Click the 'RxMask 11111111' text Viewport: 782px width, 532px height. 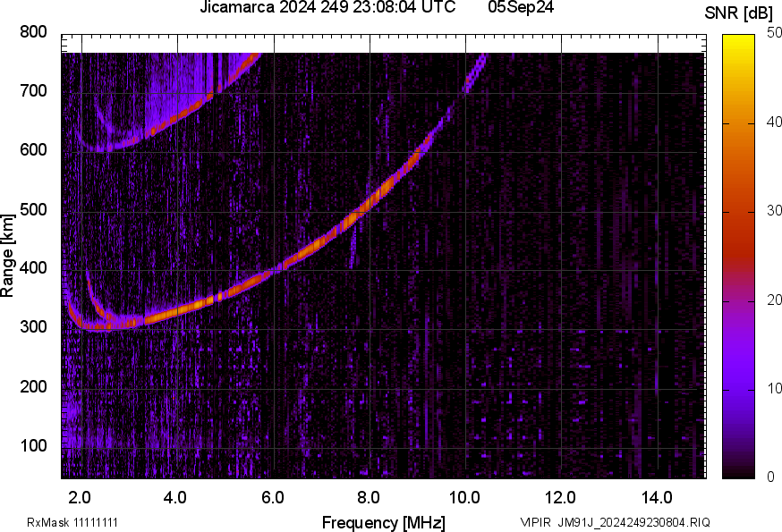[x=72, y=522]
